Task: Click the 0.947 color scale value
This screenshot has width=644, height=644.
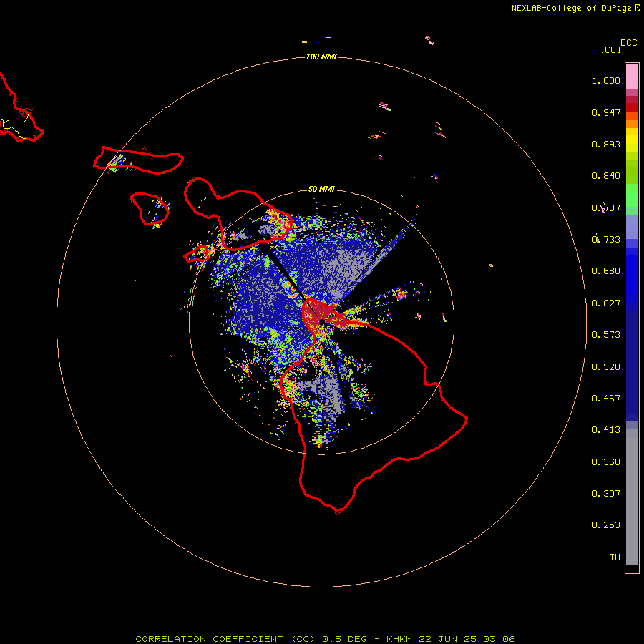Action: 606,112
